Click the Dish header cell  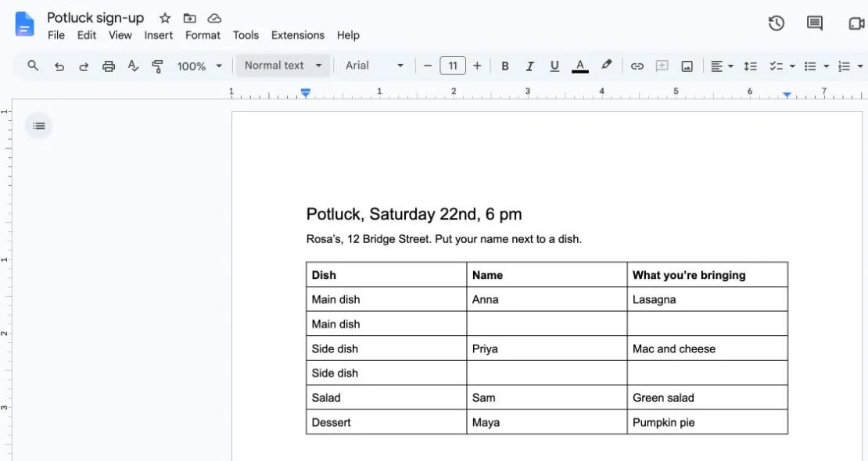pos(386,274)
